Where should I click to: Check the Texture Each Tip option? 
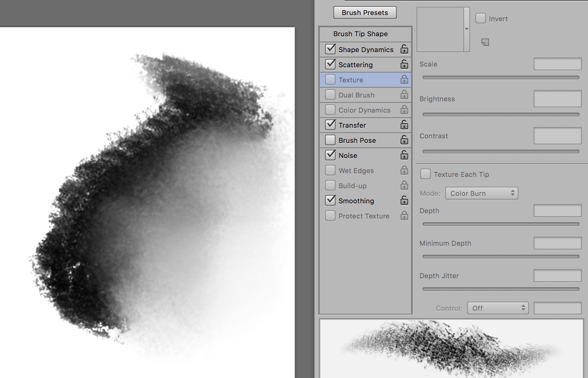tap(426, 174)
